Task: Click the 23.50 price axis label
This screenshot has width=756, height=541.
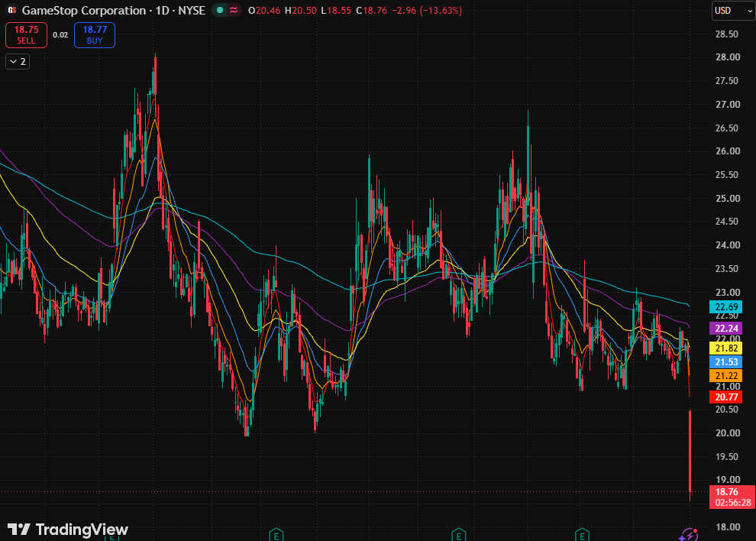Action: [728, 269]
